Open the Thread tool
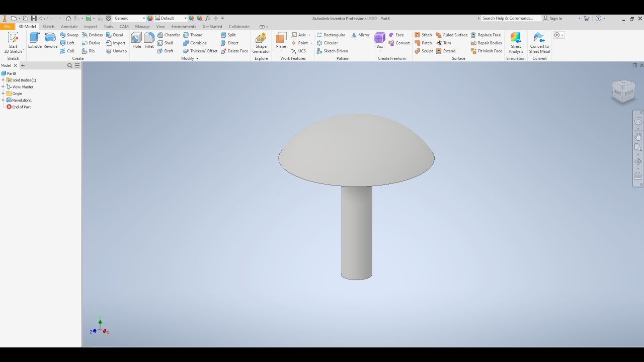The height and width of the screenshot is (362, 644). (x=193, y=35)
